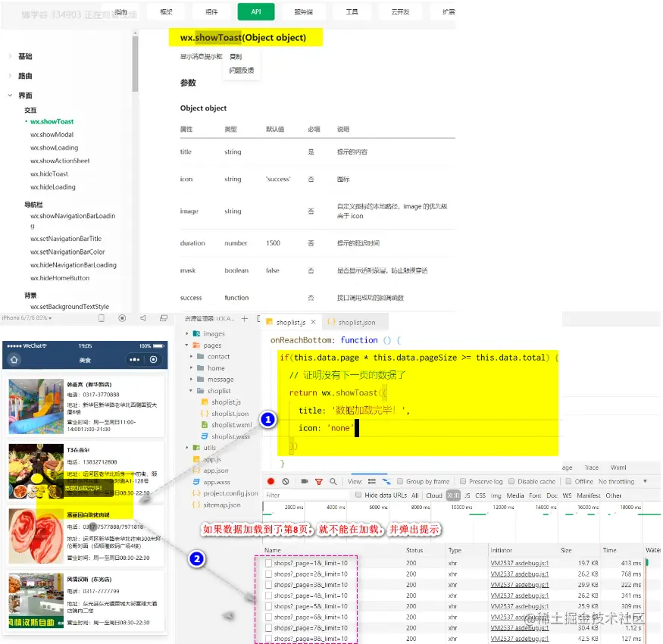Click the home icon in simulator header

coord(14,360)
